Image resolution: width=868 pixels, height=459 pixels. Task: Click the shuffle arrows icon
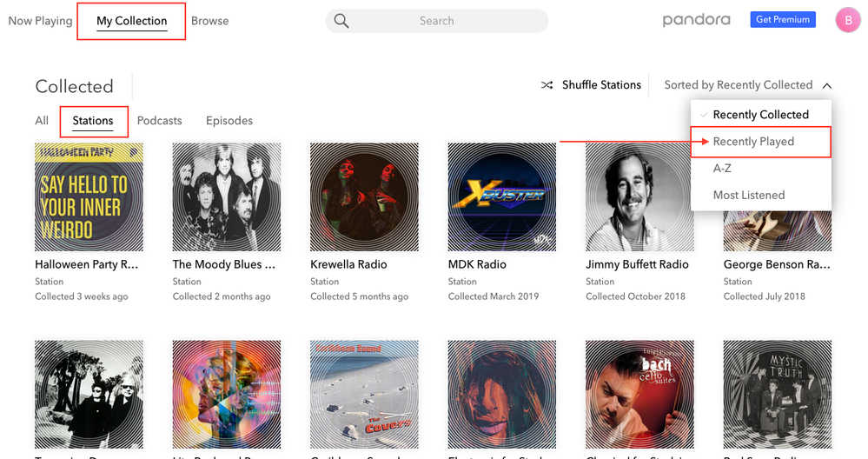click(x=547, y=85)
